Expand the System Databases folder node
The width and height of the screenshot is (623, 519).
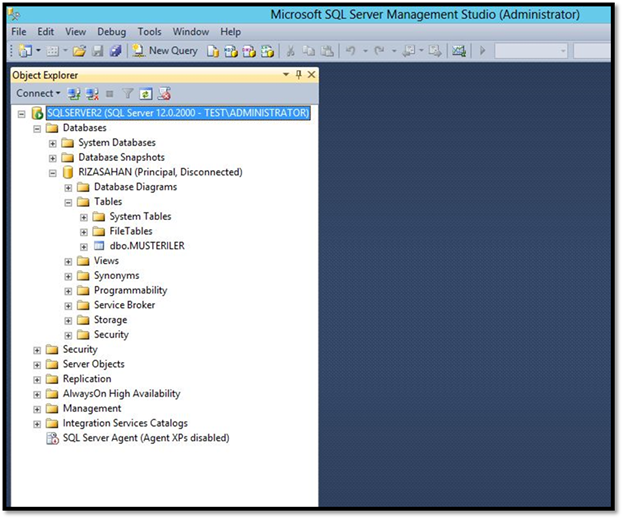point(52,143)
